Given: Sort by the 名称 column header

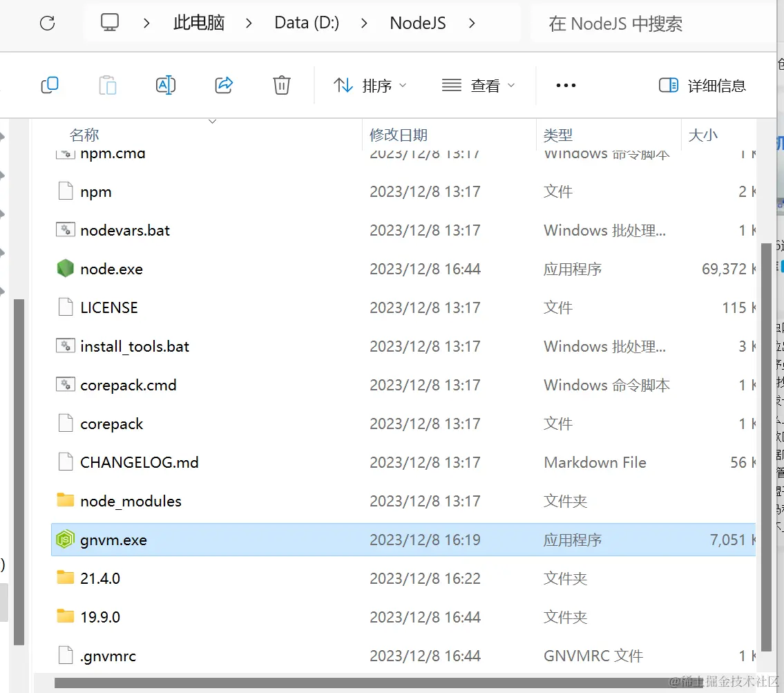Looking at the screenshot, I should 84,135.
